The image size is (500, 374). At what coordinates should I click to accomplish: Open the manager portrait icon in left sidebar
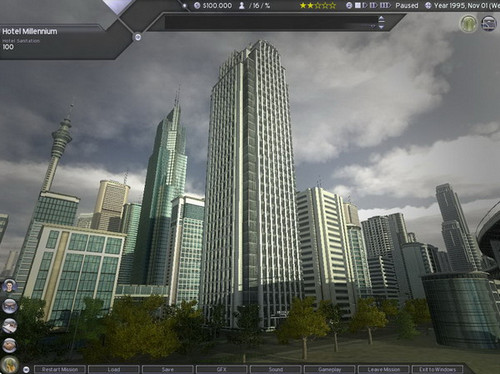[9, 286]
